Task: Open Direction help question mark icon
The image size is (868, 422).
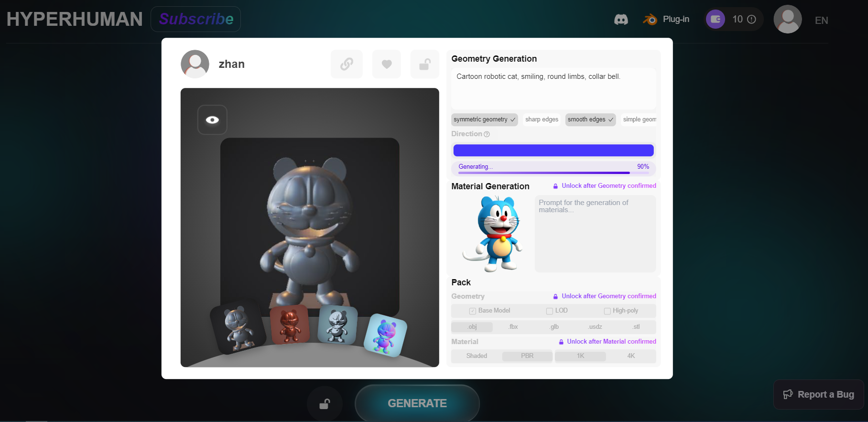Action: coord(487,134)
